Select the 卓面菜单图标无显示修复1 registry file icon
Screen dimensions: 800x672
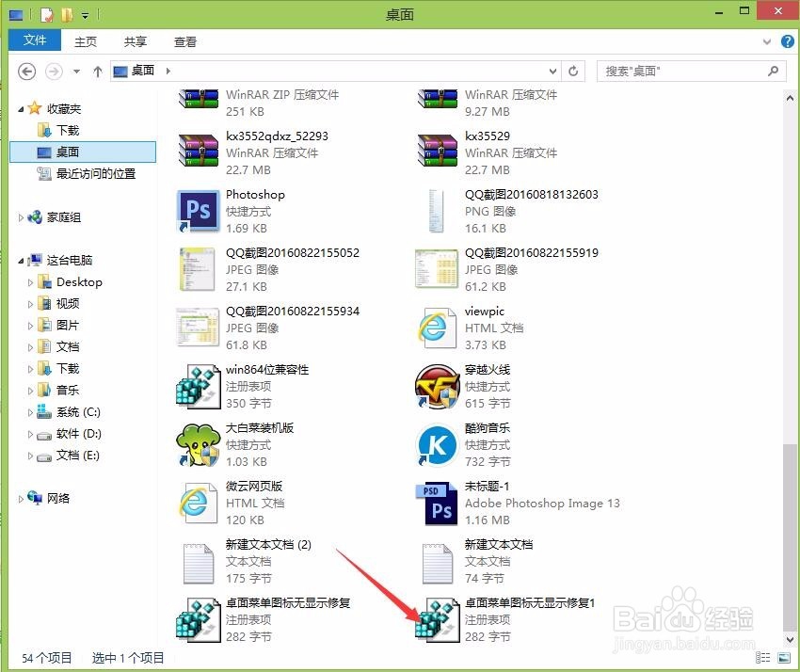coord(437,619)
